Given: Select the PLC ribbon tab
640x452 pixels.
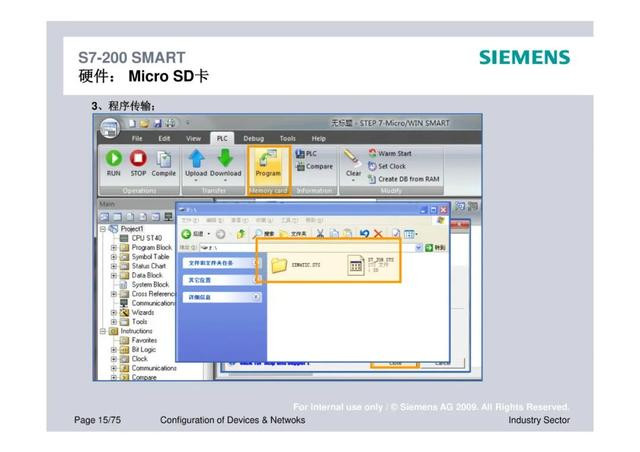Looking at the screenshot, I should (x=222, y=138).
